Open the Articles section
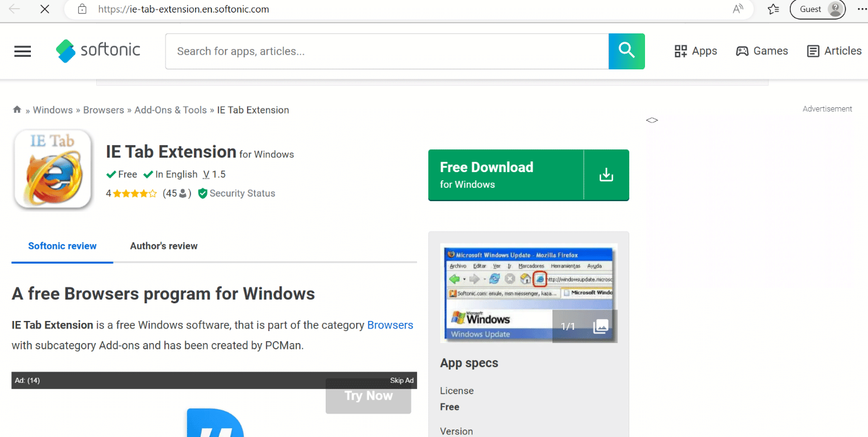This screenshot has width=868, height=437. point(834,51)
